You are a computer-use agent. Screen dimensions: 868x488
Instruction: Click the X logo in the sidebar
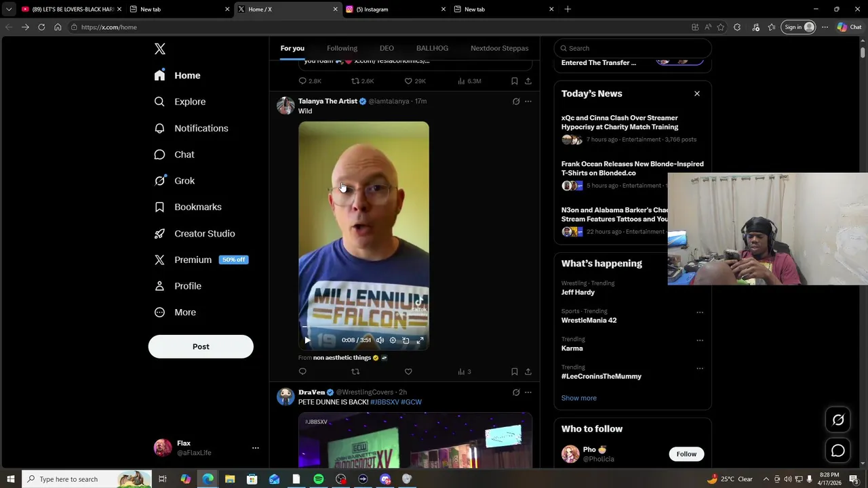point(160,49)
